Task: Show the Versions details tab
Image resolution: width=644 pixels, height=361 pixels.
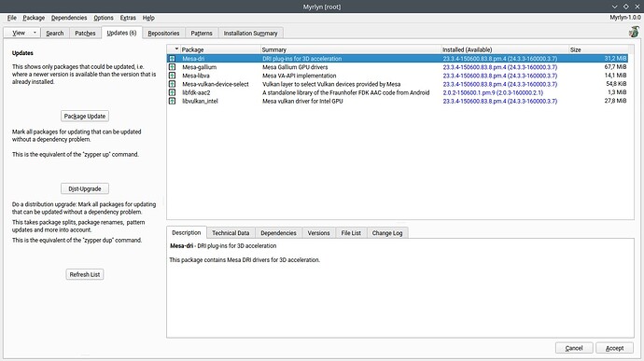Action: point(318,233)
